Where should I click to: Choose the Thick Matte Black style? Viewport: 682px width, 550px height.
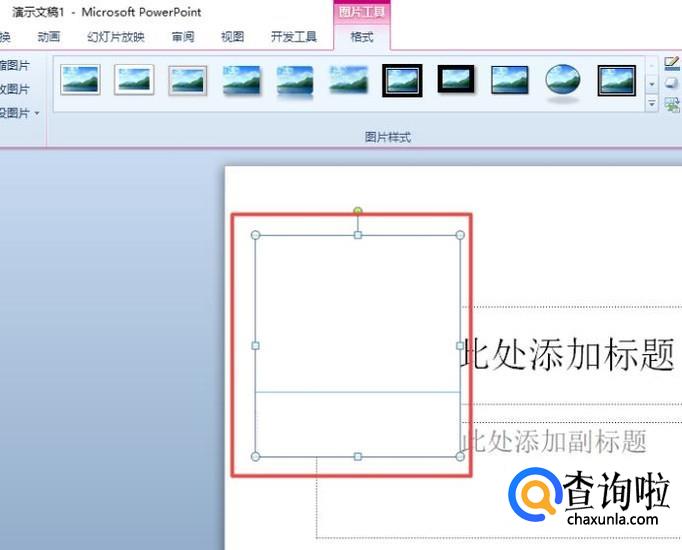click(x=456, y=80)
